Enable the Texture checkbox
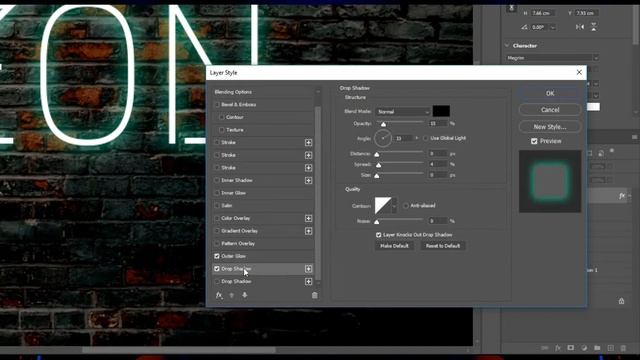This screenshot has width=640, height=360. tap(222, 130)
